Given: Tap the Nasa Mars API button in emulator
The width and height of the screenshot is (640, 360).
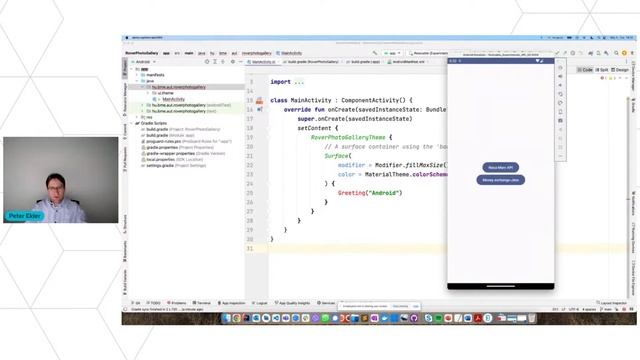Looking at the screenshot, I should pos(500,167).
